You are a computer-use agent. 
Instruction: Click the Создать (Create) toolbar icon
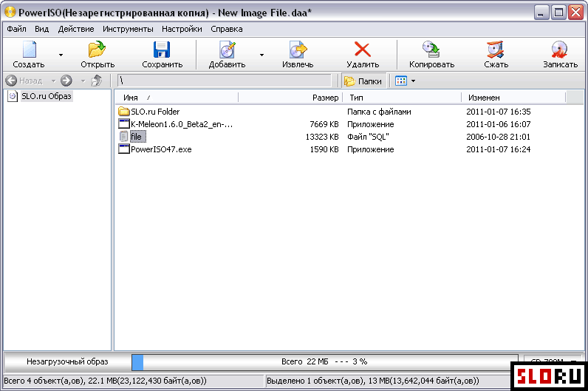point(29,50)
